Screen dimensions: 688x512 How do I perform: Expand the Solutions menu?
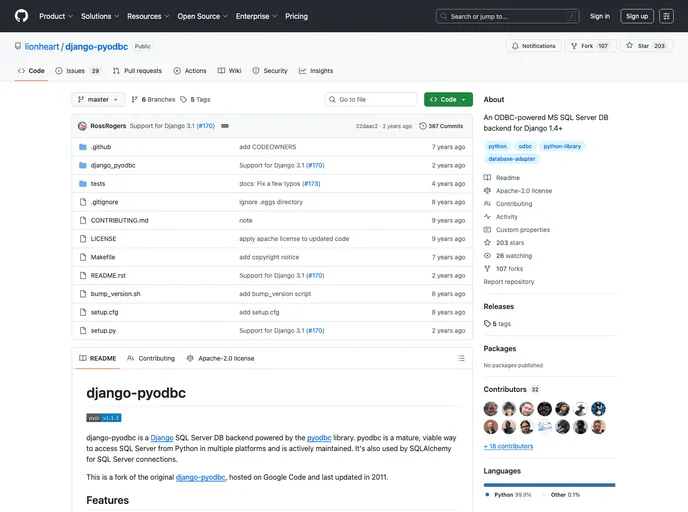(100, 16)
